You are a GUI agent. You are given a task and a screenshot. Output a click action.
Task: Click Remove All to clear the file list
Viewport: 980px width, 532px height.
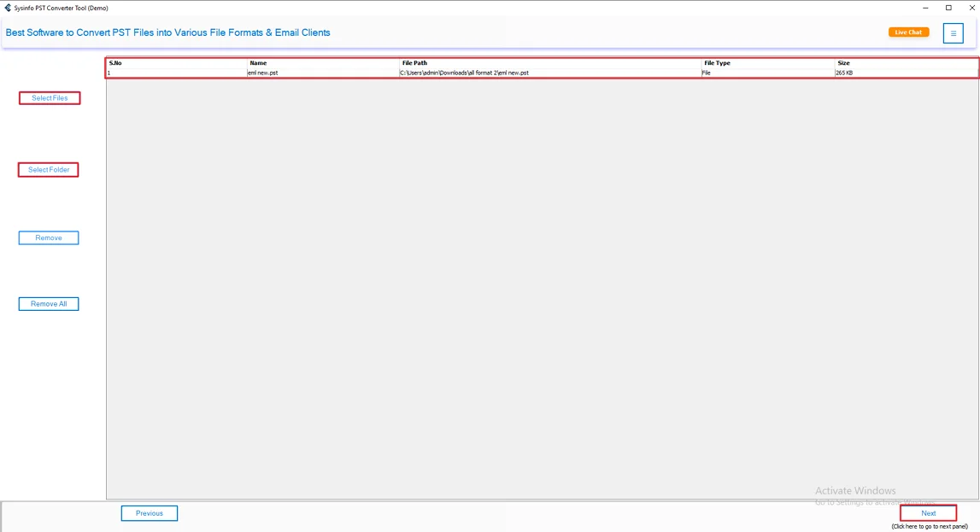point(48,303)
